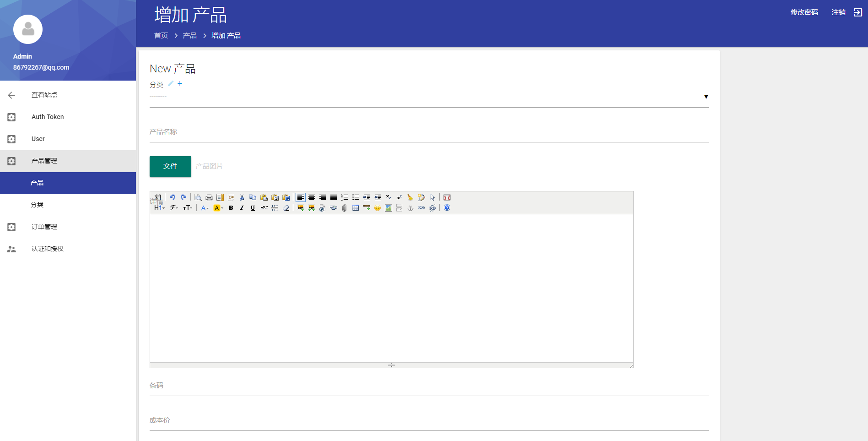The image size is (868, 441).
Task: Click the maximize editor icon
Action: point(447,197)
